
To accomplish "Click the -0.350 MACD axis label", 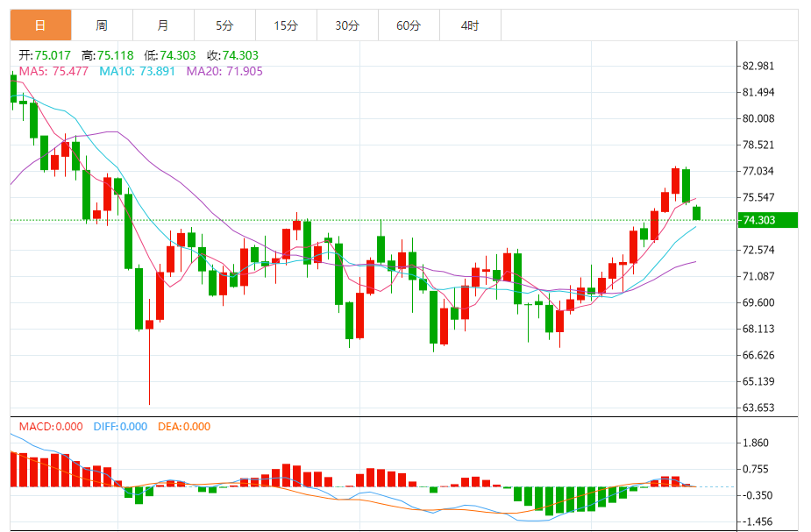I will (x=756, y=495).
